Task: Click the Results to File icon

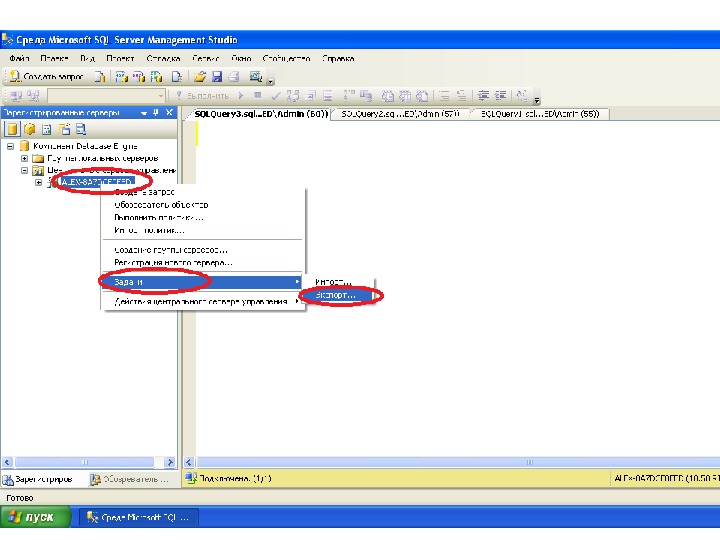Action: click(422, 96)
